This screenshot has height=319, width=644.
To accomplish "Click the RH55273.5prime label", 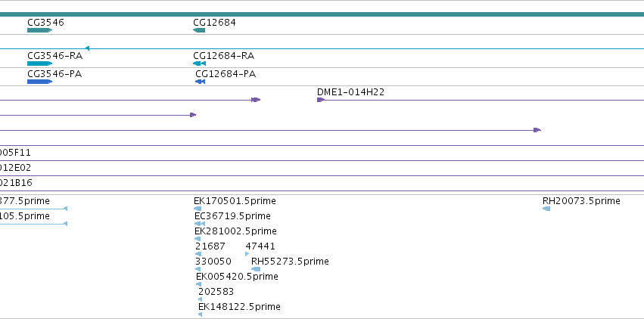I will click(x=290, y=262).
